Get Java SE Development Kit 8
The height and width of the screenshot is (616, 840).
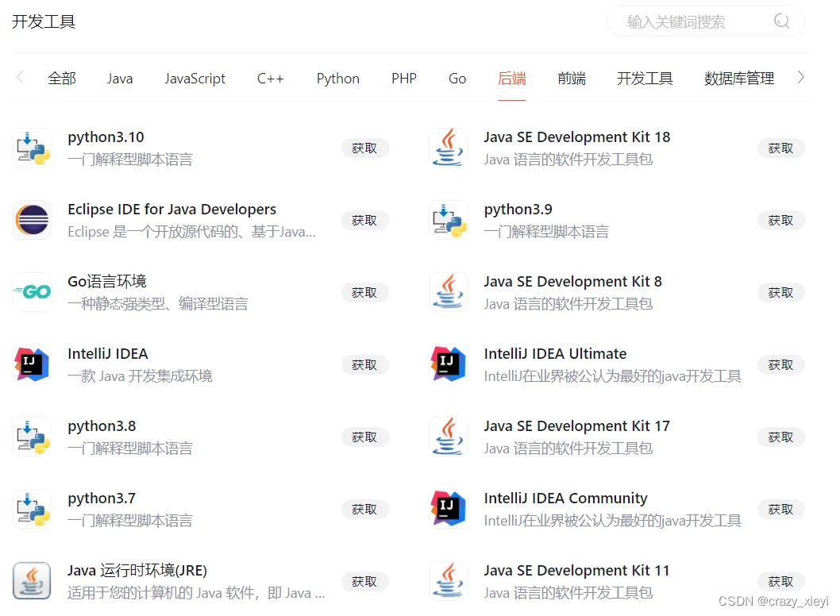point(781,293)
